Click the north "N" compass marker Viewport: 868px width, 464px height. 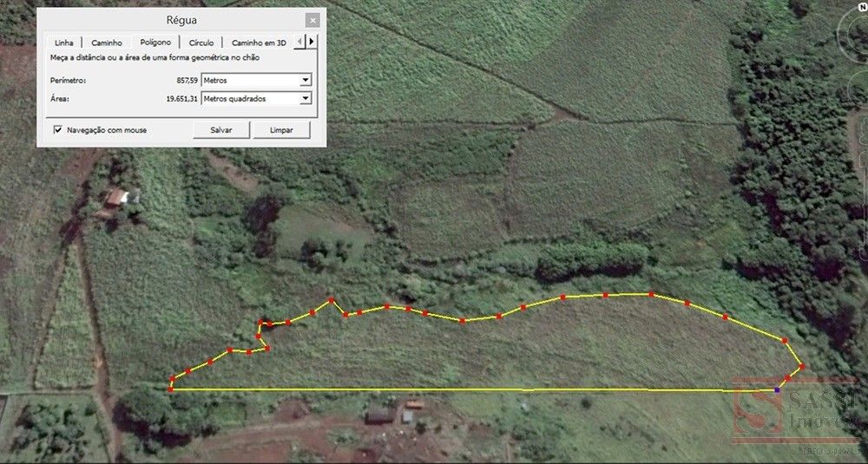pos(863,5)
